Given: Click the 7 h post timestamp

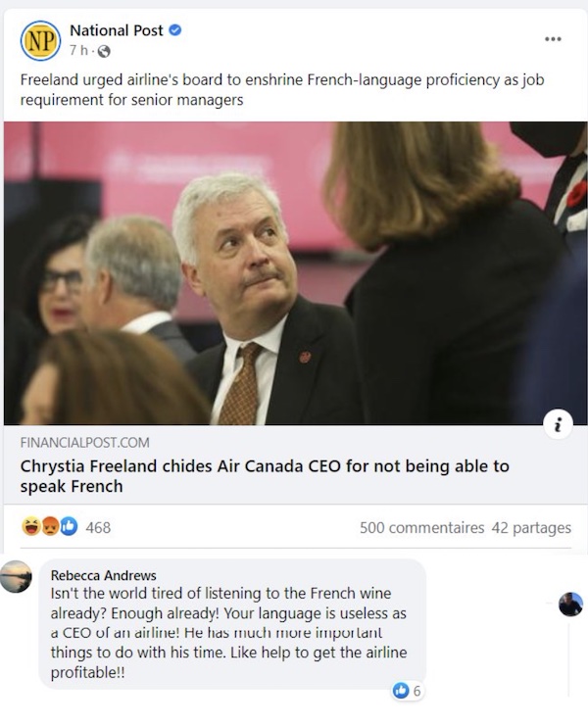Looking at the screenshot, I should (78, 51).
